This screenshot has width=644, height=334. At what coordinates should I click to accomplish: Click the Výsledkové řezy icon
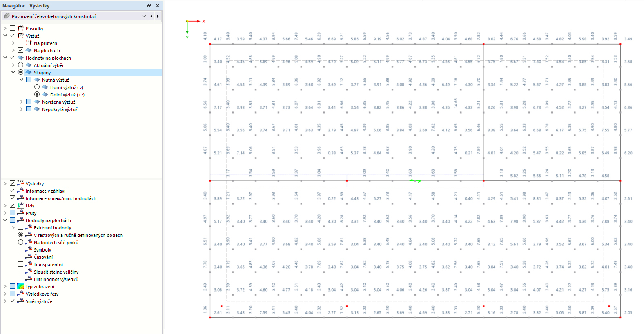click(x=20, y=293)
